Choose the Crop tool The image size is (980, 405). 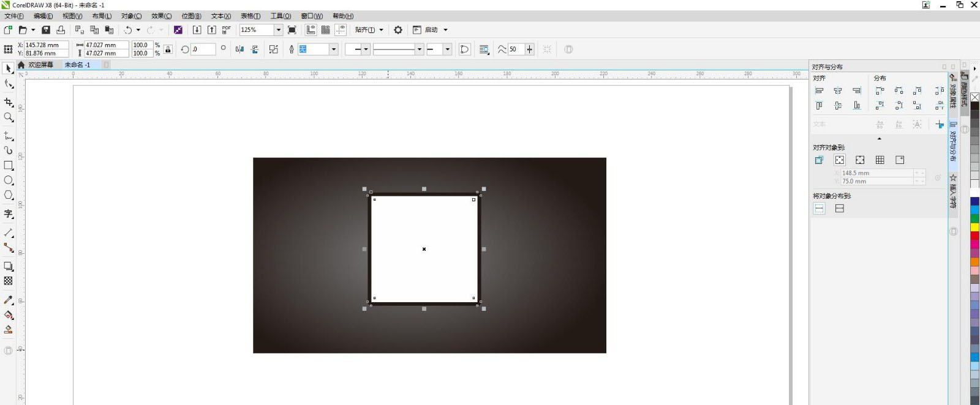pyautogui.click(x=9, y=102)
